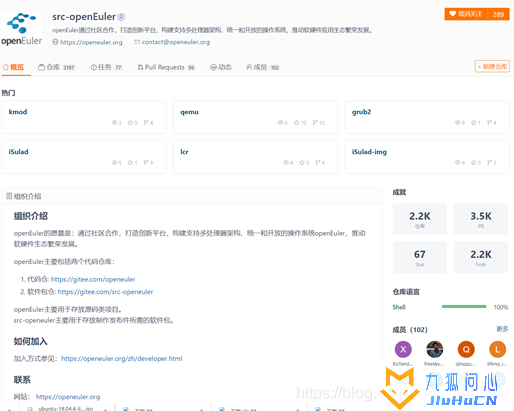Click the Shell 100% language bar
The width and height of the screenshot is (514, 411).
(464, 306)
